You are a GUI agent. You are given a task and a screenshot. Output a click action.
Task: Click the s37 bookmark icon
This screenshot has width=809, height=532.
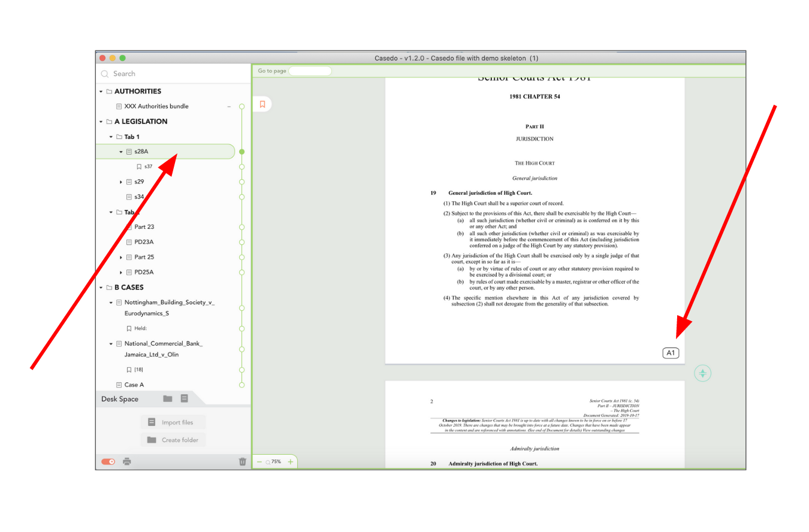pyautogui.click(x=139, y=167)
